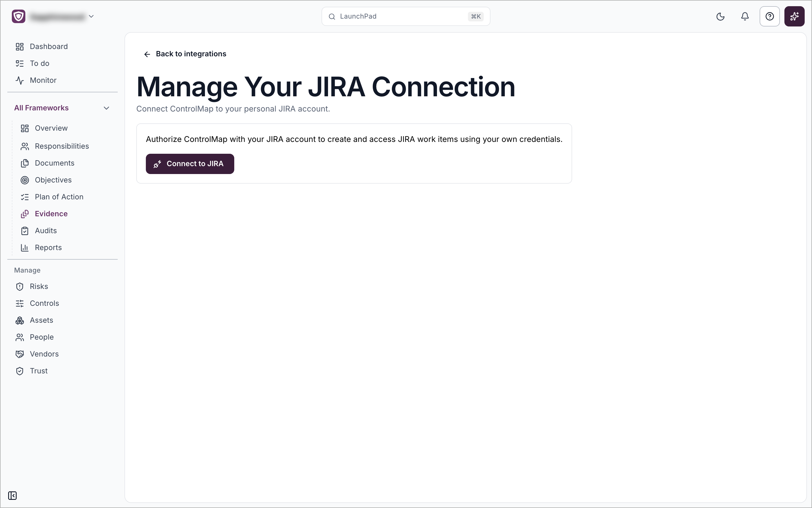The image size is (812, 508).
Task: Click the back arrow icon
Action: pos(147,54)
